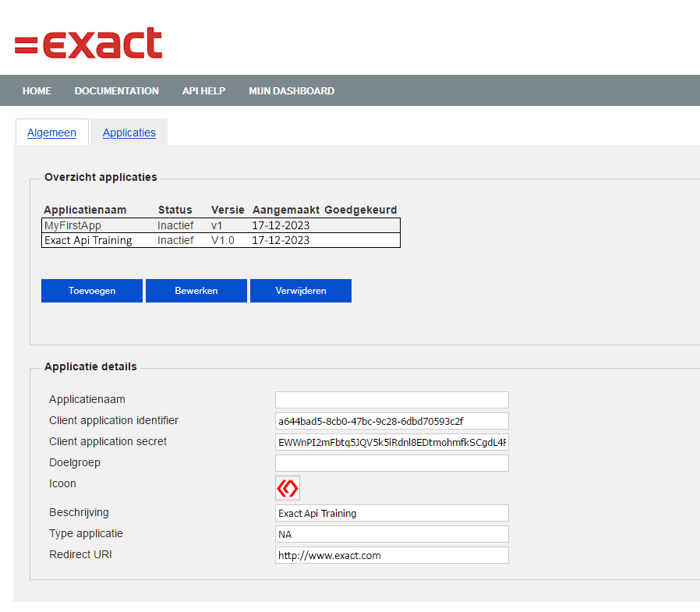Click the Goedgekeurd column header
This screenshot has width=700, height=612.
[361, 210]
